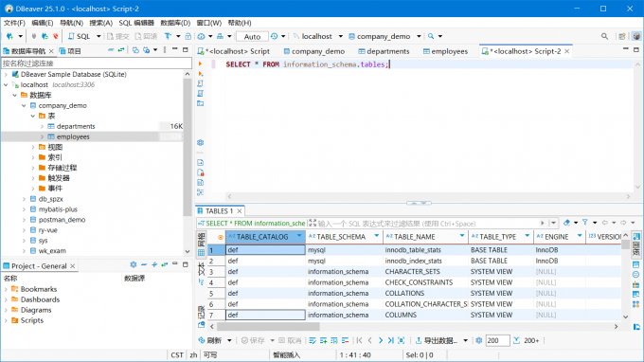Click the Auto commit mode box

pyautogui.click(x=252, y=37)
